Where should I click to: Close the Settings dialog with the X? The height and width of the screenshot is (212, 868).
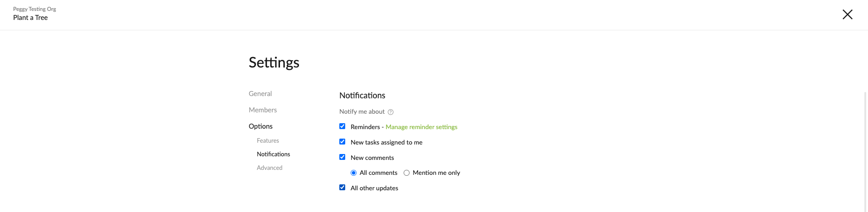coord(847,14)
